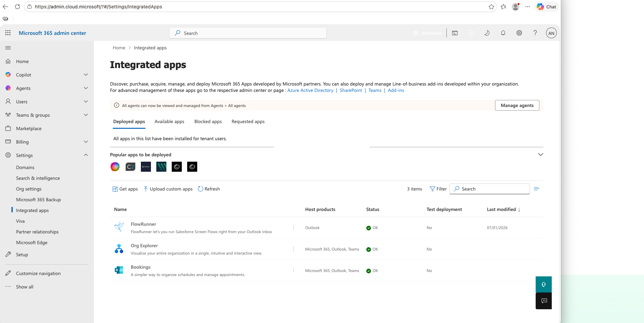
Task: Collapse the Popular apps to be deployed section
Action: pyautogui.click(x=540, y=155)
